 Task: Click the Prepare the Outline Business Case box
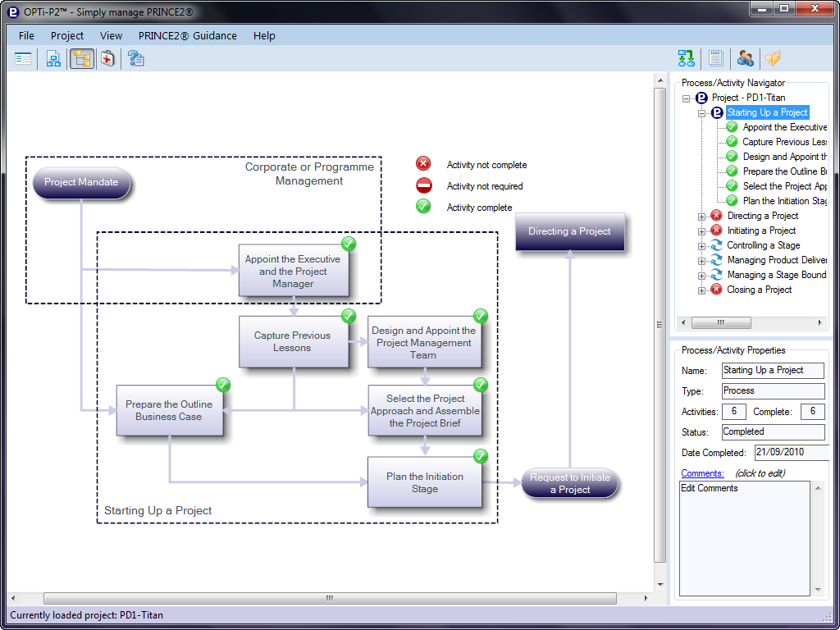coord(169,410)
